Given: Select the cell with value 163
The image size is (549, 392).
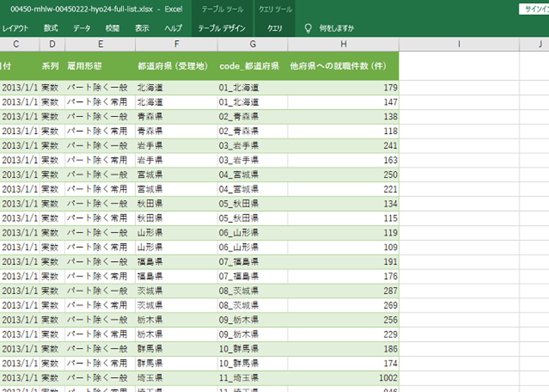Looking at the screenshot, I should pos(343,160).
